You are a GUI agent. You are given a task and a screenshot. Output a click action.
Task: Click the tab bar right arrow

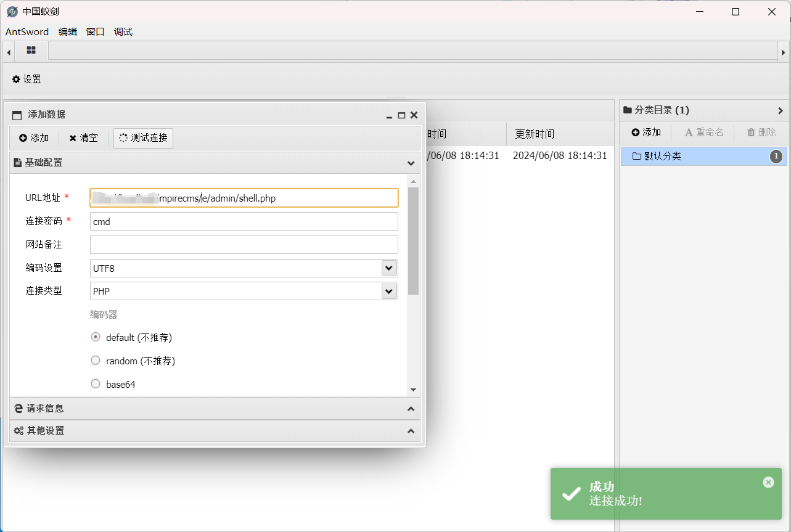[x=784, y=52]
